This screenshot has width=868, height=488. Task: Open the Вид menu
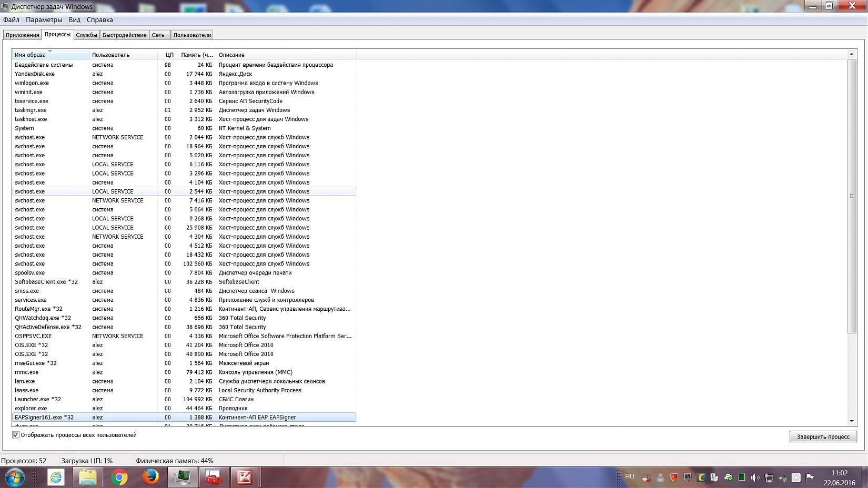74,20
